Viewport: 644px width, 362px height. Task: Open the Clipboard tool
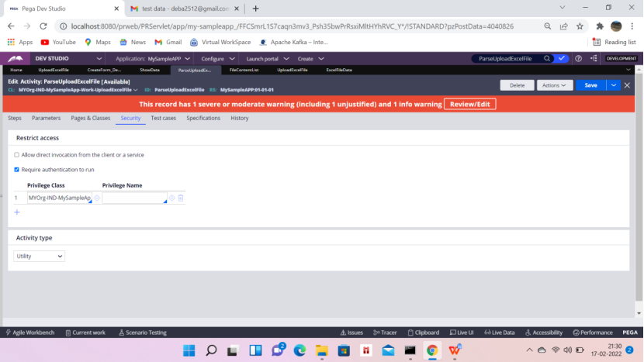(x=424, y=333)
